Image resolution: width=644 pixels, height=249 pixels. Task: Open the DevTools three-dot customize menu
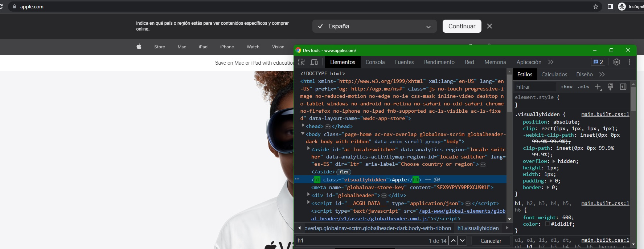tap(629, 62)
